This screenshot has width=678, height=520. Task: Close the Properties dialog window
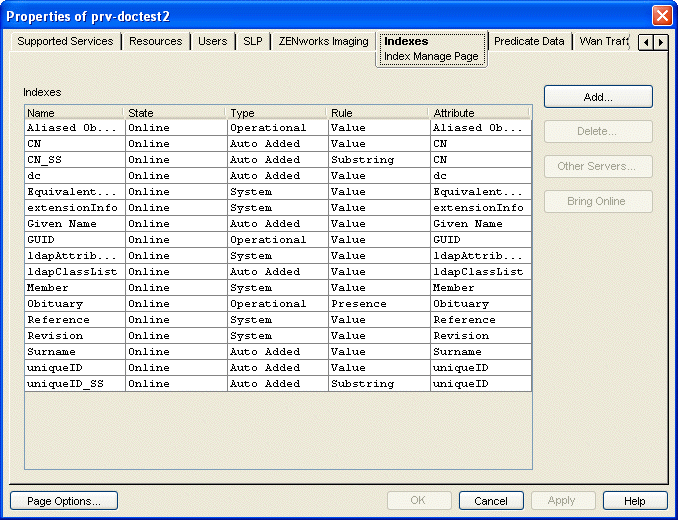point(661,16)
